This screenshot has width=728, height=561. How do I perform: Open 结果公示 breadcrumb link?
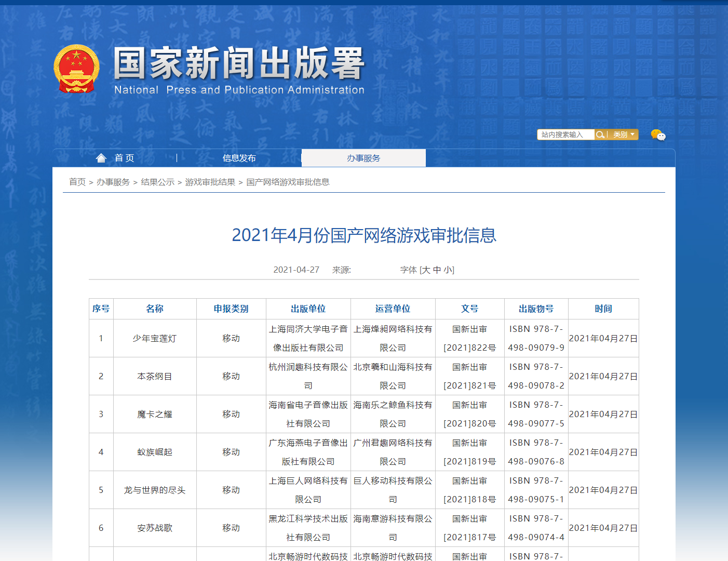[158, 182]
